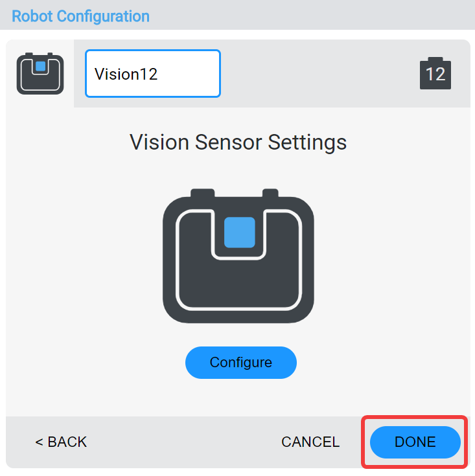The height and width of the screenshot is (476, 475).
Task: Click empty header area right of name field
Action: pyautogui.click(x=318, y=74)
